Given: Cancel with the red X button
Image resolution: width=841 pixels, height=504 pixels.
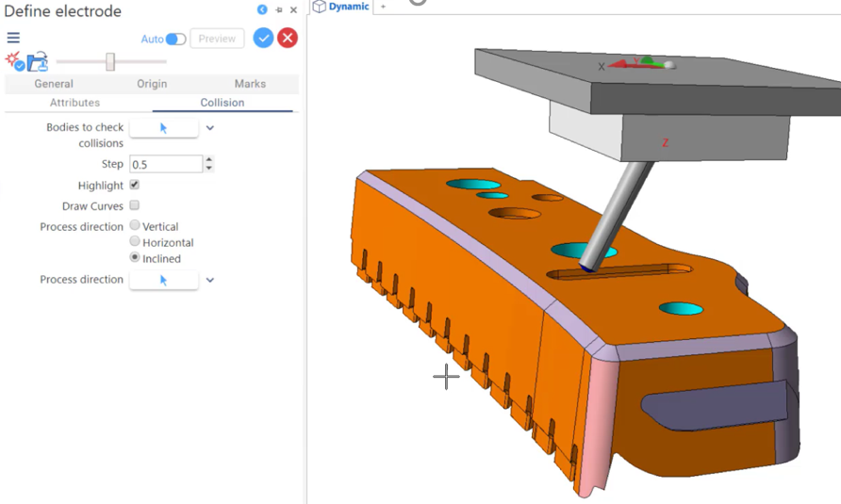Looking at the screenshot, I should (x=288, y=38).
